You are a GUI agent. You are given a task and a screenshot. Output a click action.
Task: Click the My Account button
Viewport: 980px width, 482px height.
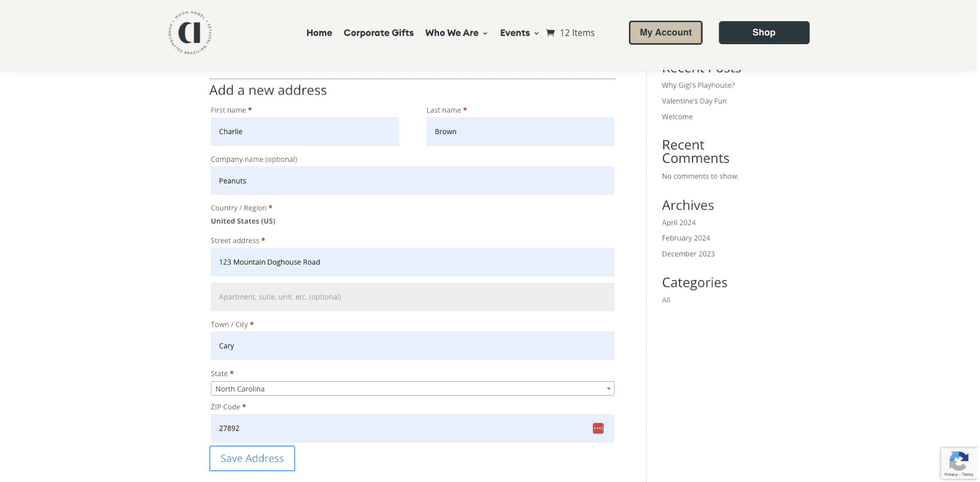coord(665,32)
